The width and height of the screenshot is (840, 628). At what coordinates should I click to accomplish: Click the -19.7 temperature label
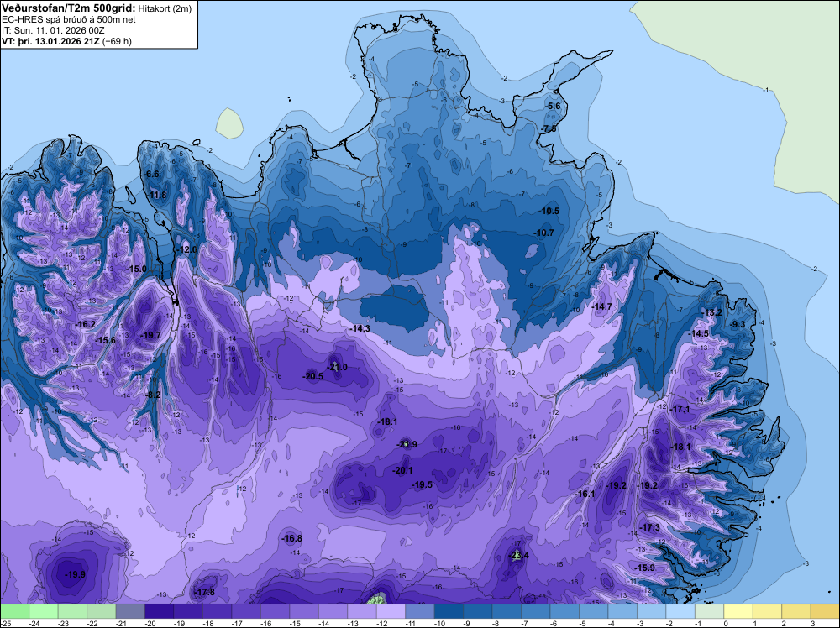(x=150, y=335)
